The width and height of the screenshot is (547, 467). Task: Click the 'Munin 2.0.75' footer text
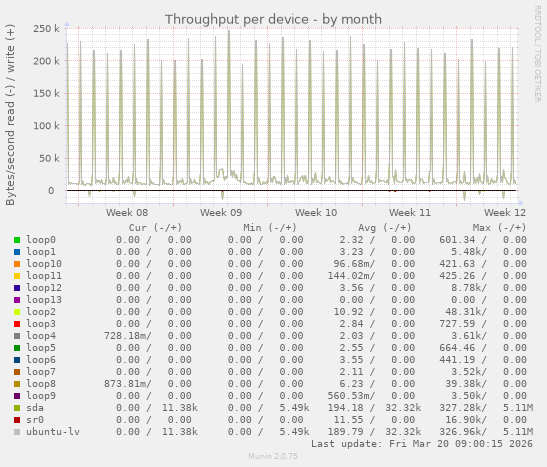coord(273,456)
